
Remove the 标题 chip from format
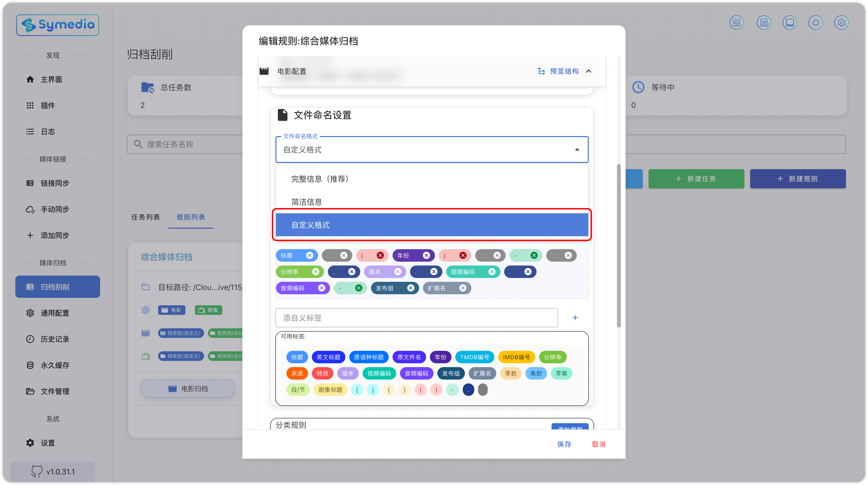coord(310,255)
